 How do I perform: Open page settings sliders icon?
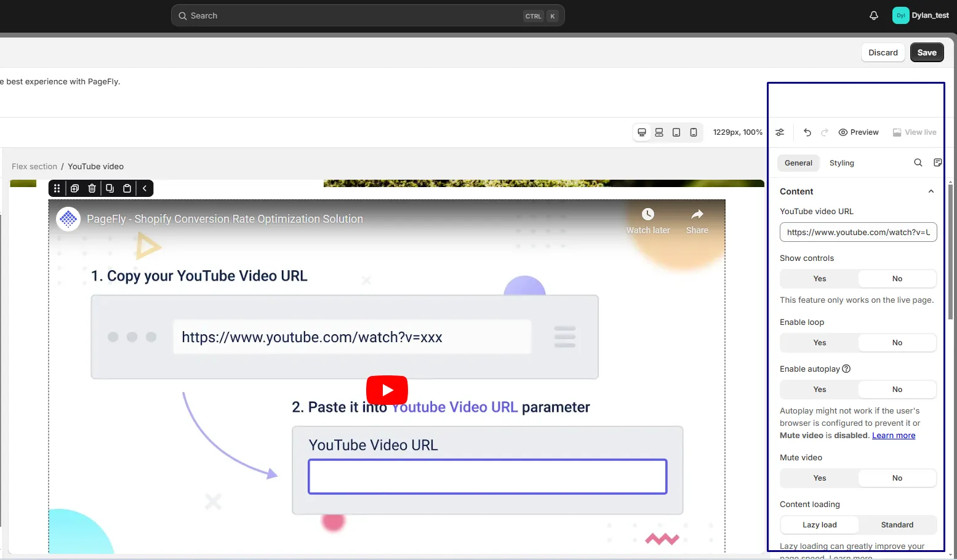pyautogui.click(x=780, y=132)
